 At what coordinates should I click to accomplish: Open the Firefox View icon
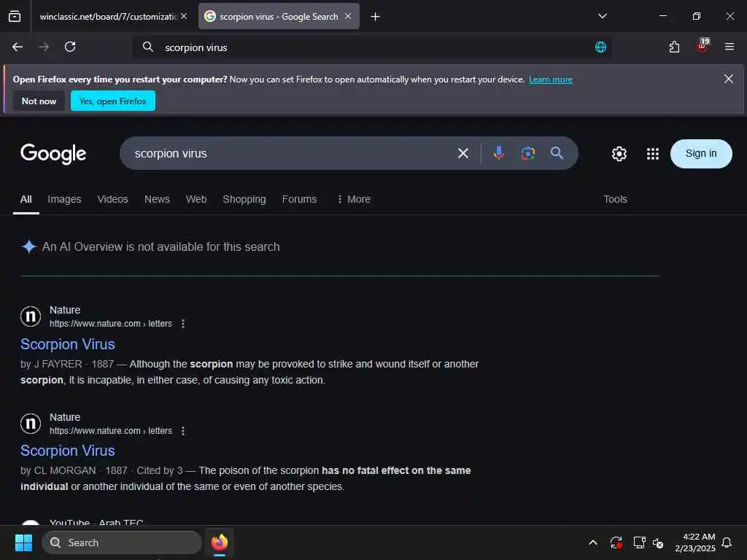pos(15,16)
